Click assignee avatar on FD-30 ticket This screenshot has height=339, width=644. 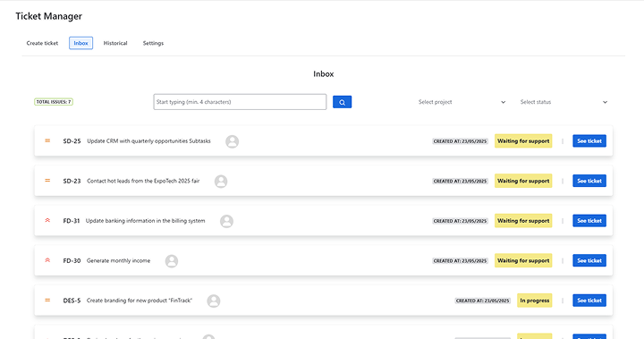click(172, 261)
